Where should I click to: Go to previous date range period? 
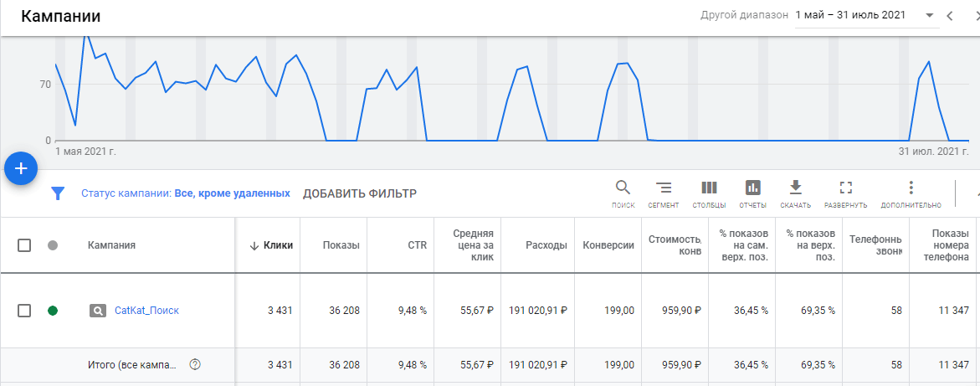pyautogui.click(x=950, y=16)
